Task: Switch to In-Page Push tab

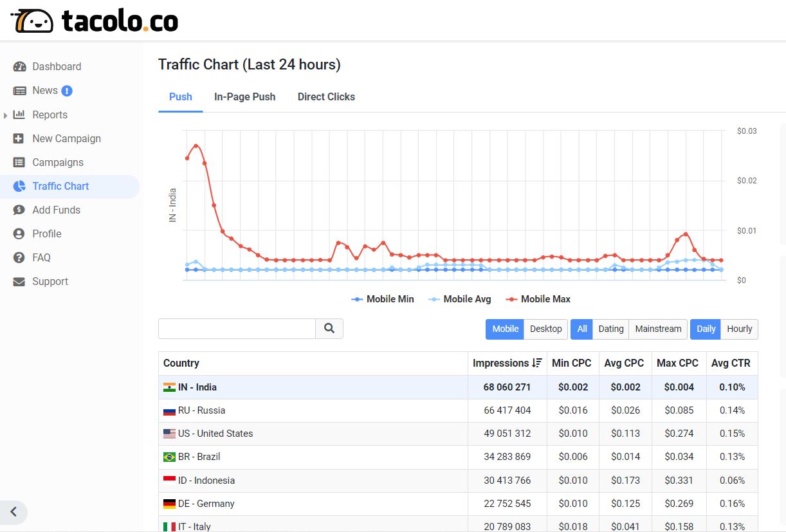Action: 244,97
